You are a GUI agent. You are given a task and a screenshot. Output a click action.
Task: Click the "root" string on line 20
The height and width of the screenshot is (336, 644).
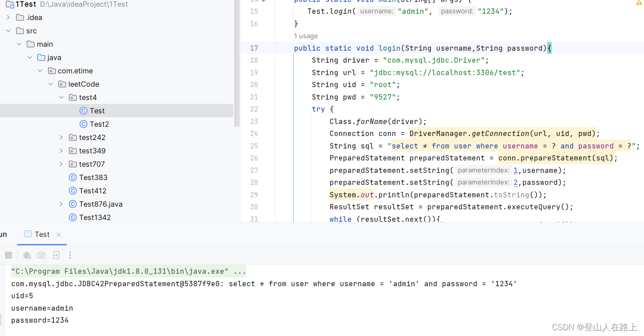point(382,84)
